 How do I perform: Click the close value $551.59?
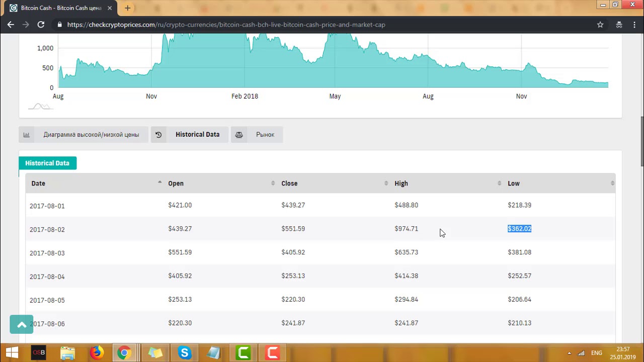coord(293,229)
